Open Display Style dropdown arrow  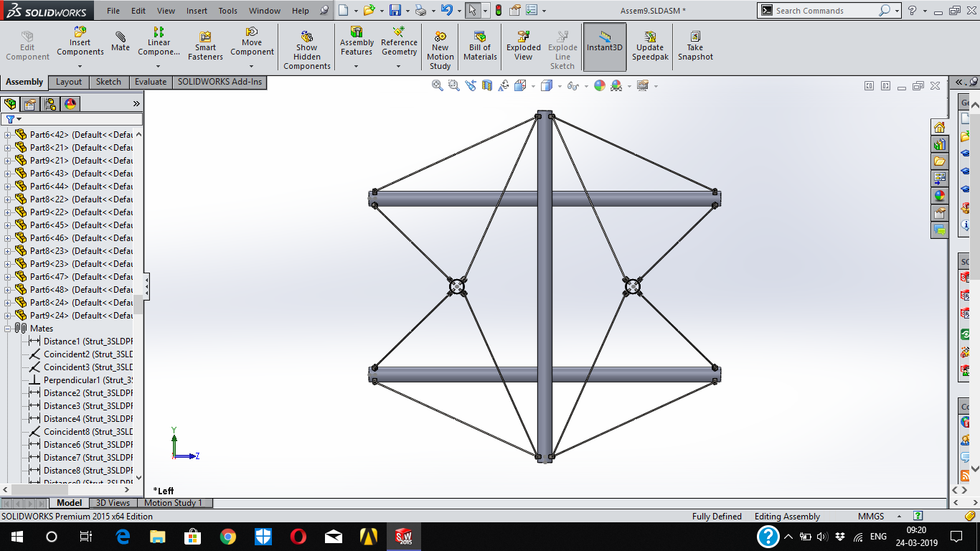point(560,86)
